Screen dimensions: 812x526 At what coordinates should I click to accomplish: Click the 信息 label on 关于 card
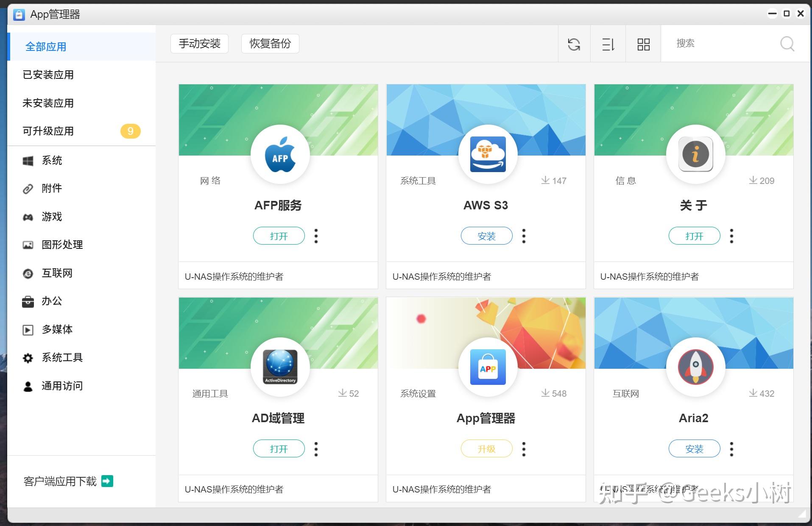[626, 181]
